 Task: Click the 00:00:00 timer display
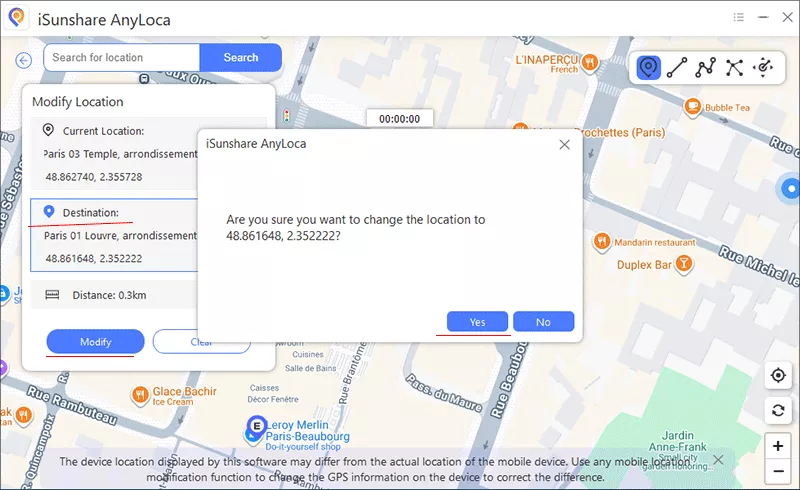[399, 119]
